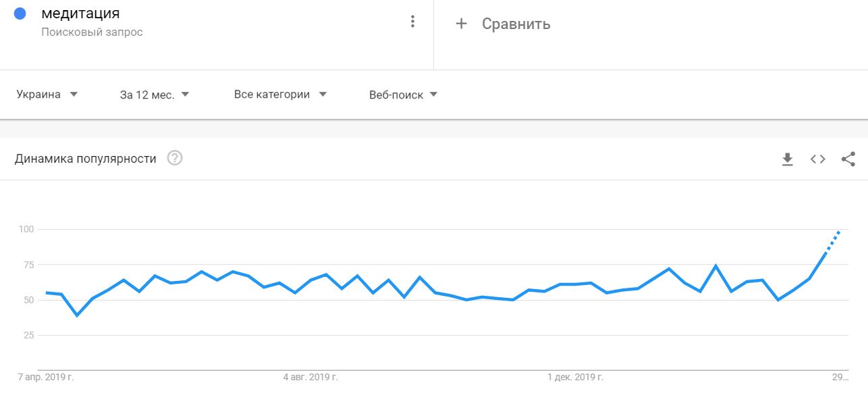Open the Украина region dropdown
Screen dimensions: 868x412
47,95
